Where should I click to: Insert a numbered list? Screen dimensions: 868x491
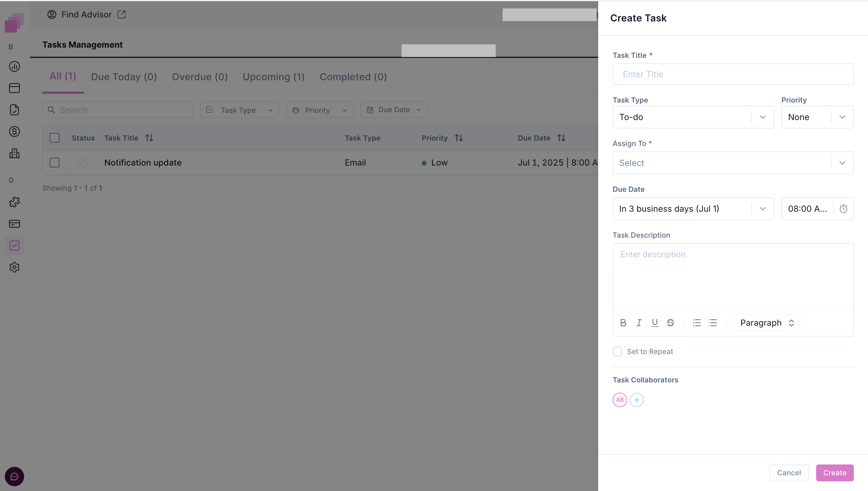696,323
